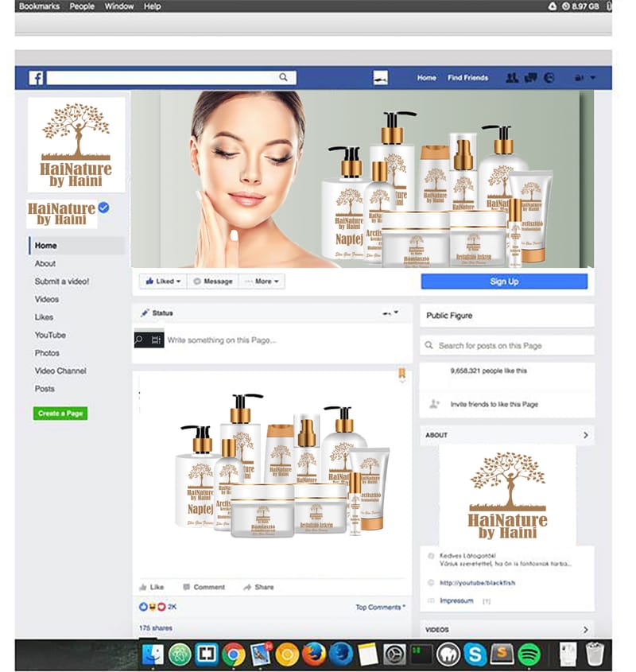Open Google Chrome from the dock
The height and width of the screenshot is (672, 636).
pos(233,654)
